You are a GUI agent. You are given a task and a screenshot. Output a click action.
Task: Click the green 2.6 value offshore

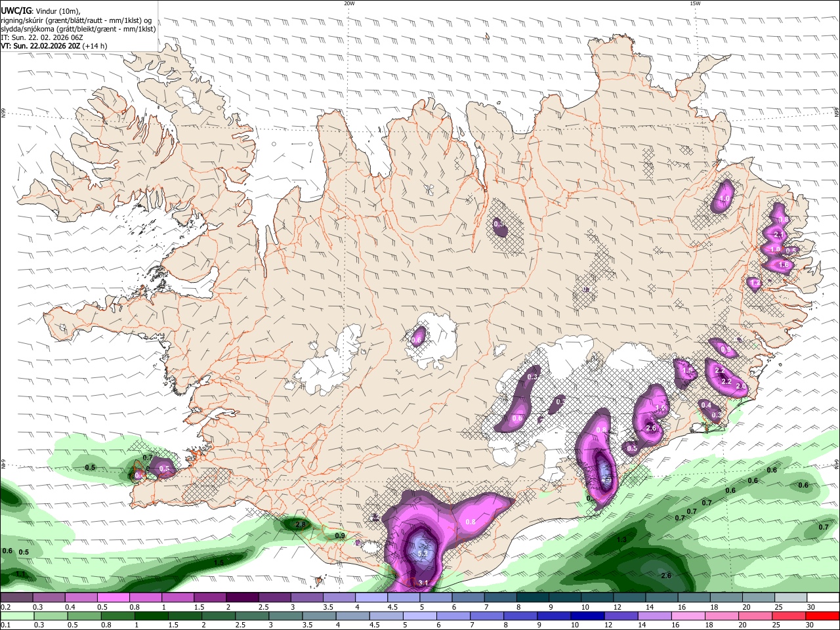666,576
